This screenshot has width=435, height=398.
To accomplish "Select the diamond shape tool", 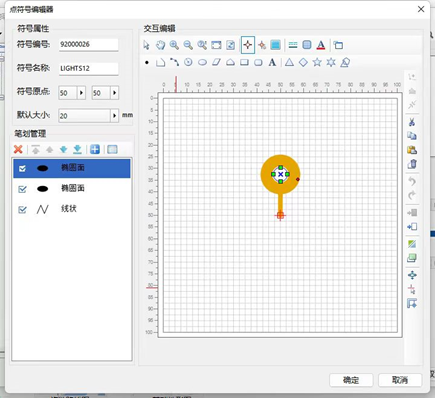I will coord(303,62).
